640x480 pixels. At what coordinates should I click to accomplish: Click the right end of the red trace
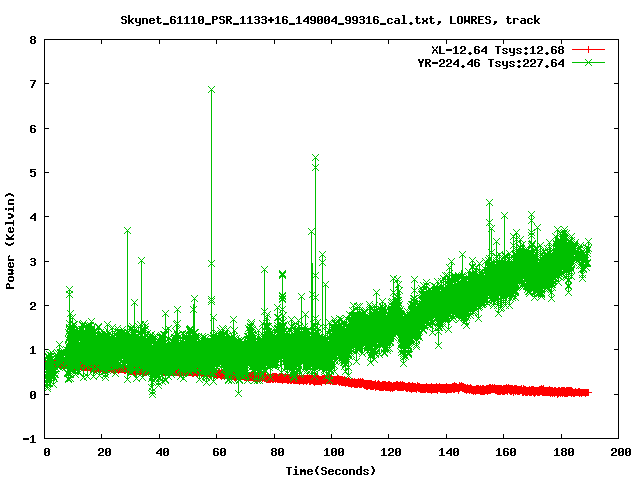pos(588,393)
